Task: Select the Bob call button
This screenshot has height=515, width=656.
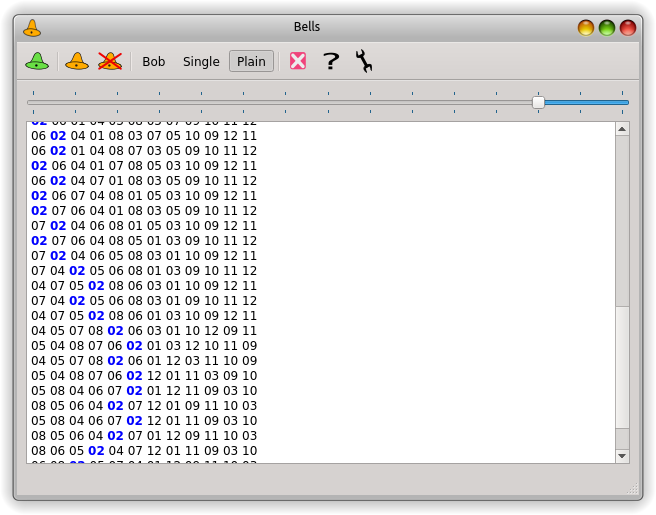Action: 154,61
